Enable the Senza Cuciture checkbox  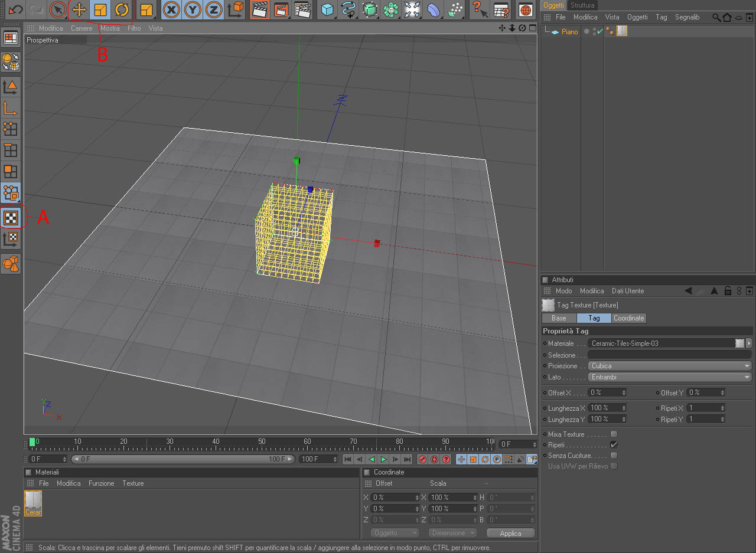pos(614,455)
